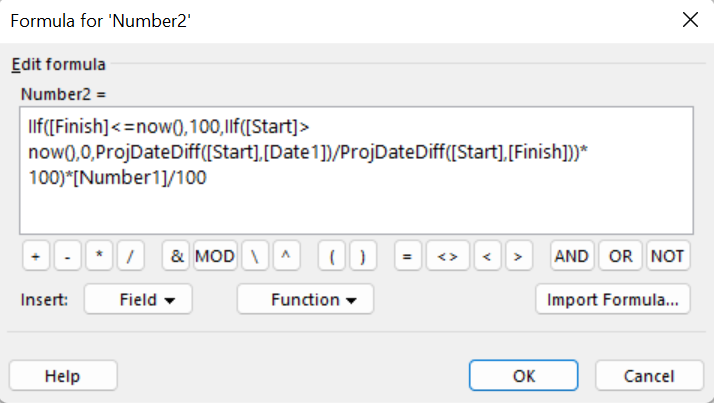Insert the plus operator

pos(36,256)
